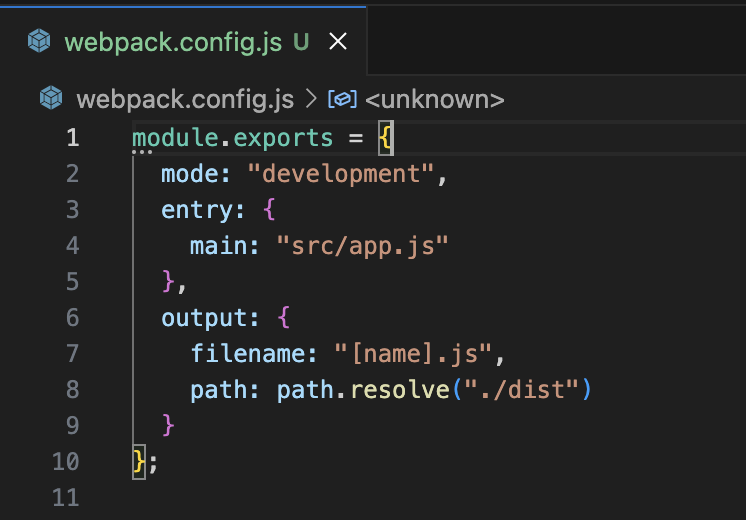Click the path key on line 8
The image size is (746, 520).
click(218, 391)
